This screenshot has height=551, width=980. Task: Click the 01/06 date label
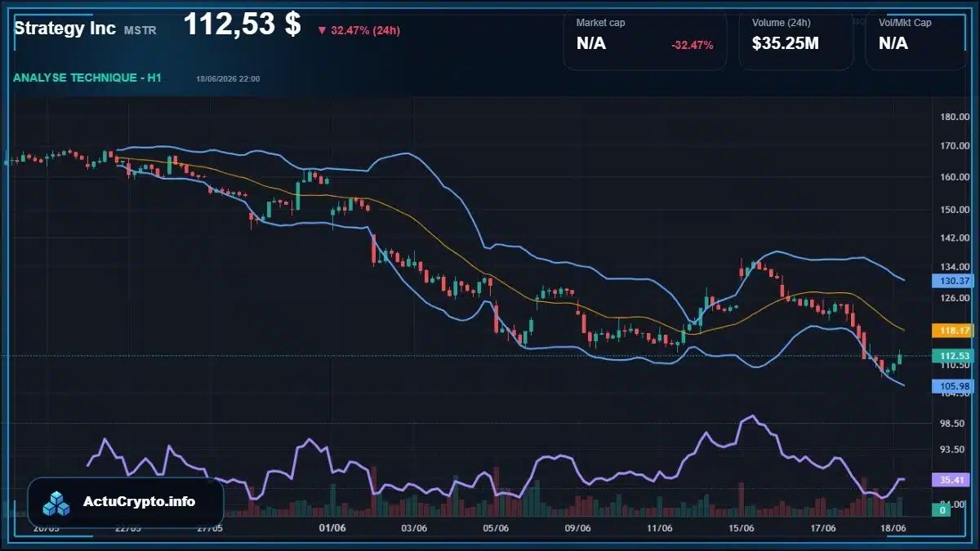tap(333, 529)
